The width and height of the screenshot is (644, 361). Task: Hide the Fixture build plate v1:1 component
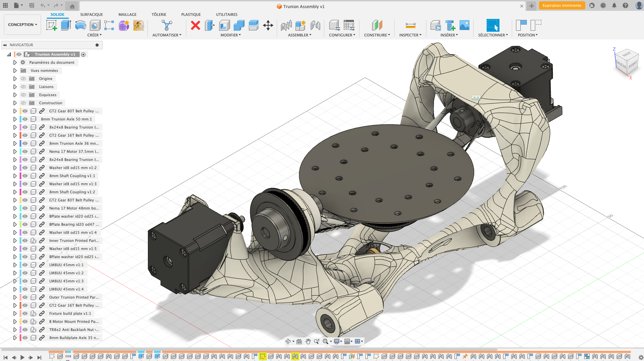25,313
